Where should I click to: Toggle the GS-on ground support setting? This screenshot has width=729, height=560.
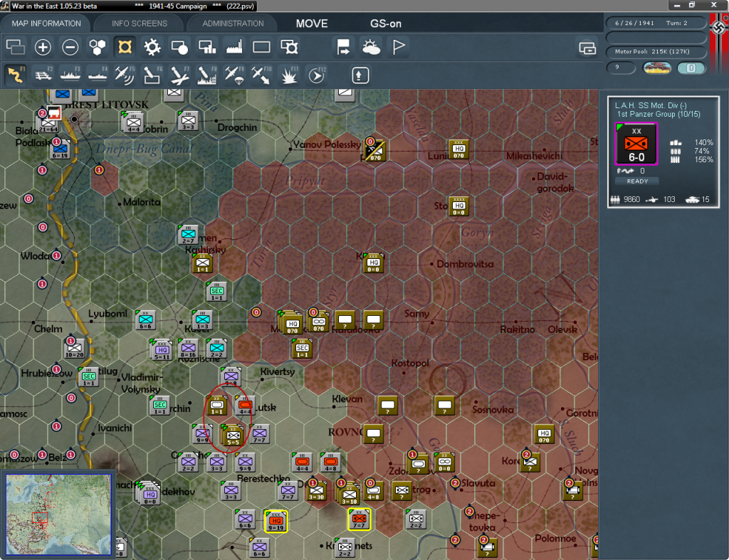click(385, 23)
